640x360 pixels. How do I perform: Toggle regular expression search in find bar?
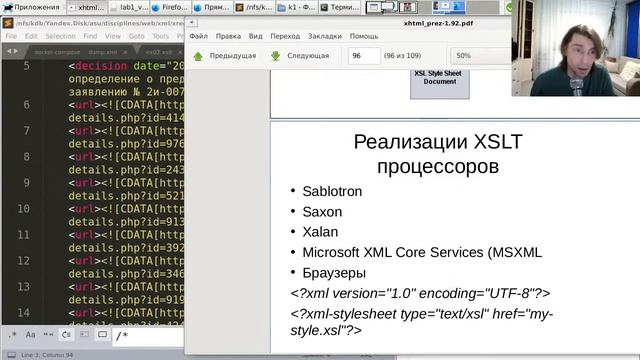coord(12,335)
